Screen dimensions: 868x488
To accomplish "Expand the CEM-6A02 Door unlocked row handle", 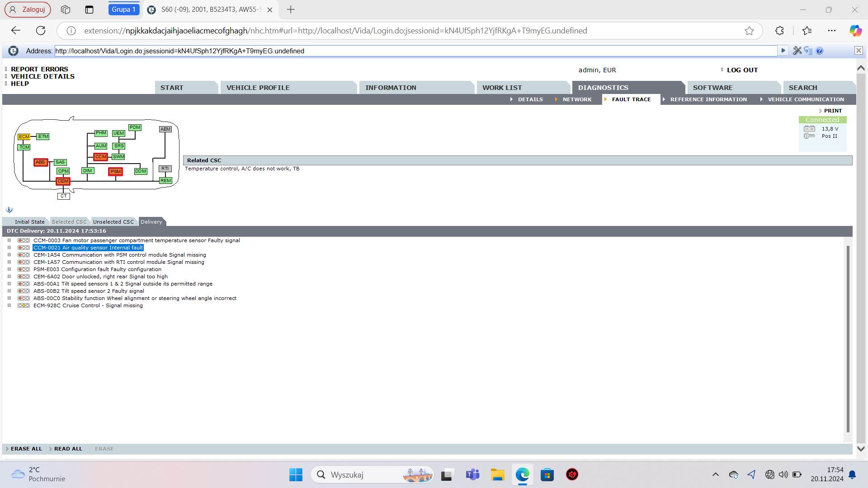I will 9,277.
